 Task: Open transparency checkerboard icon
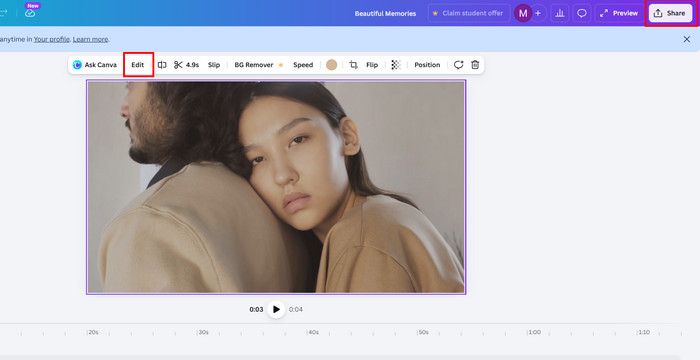point(396,65)
